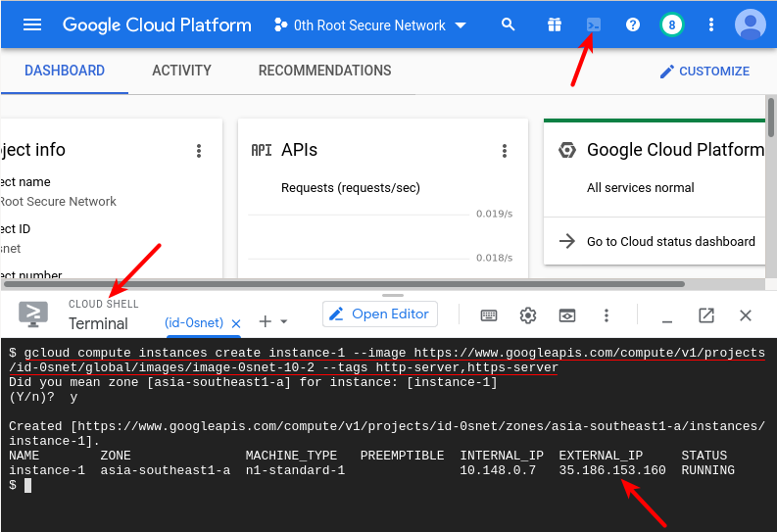Click the web preview icon in Cloud Shell
The image size is (777, 532).
(566, 315)
